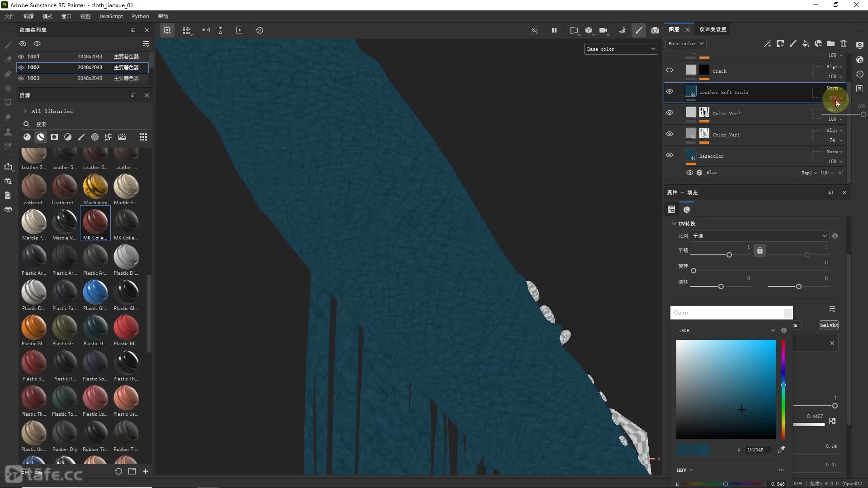The width and height of the screenshot is (868, 488).
Task: Click the camera screenshot icon in viewport toolbar
Action: point(655,30)
